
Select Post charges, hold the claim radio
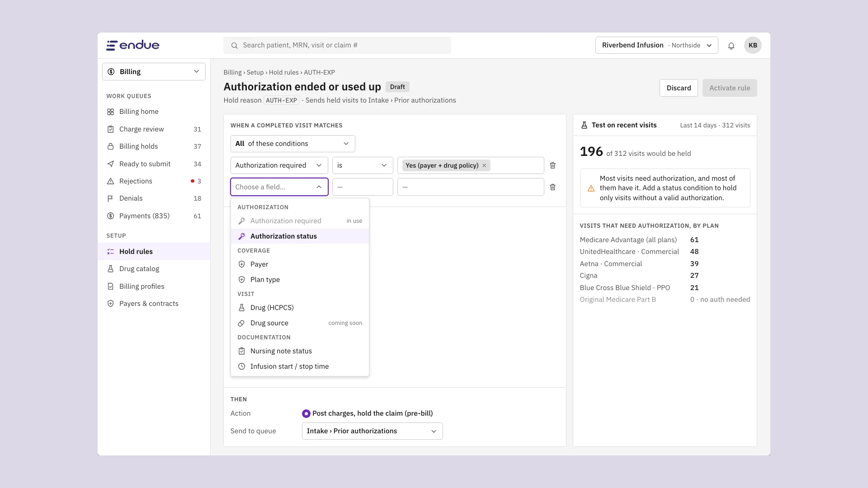click(x=306, y=413)
